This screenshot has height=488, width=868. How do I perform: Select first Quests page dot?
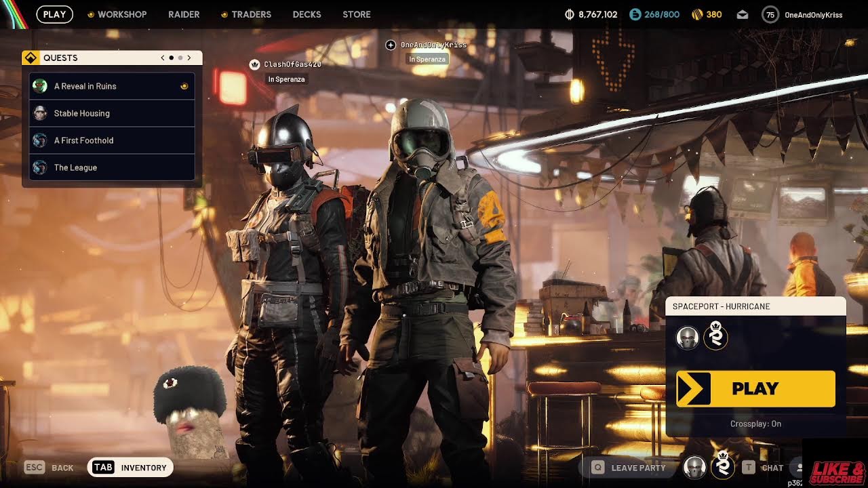pos(172,58)
